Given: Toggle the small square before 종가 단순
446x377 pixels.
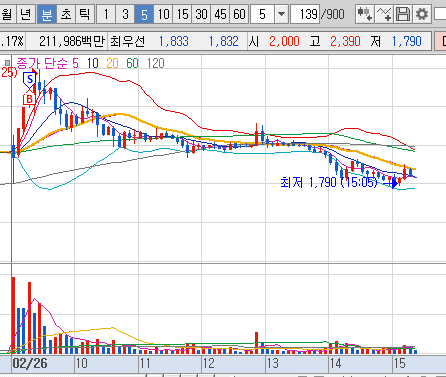Looking at the screenshot, I should tap(7, 63).
